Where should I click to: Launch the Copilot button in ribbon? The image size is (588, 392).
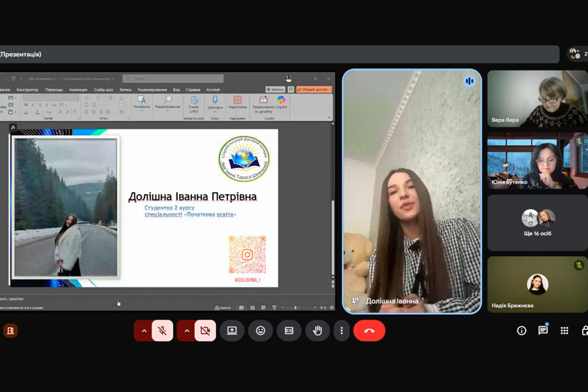coord(281,102)
